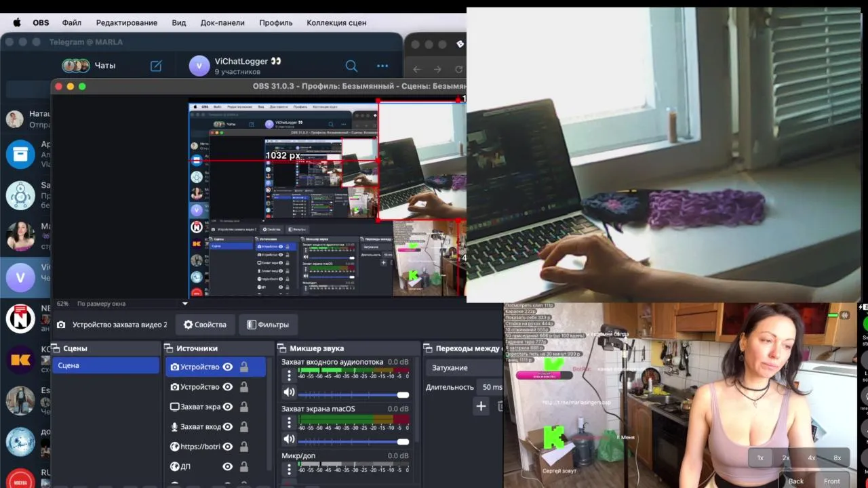Select the ДП browser source
Image resolution: width=868 pixels, height=488 pixels.
180,466
